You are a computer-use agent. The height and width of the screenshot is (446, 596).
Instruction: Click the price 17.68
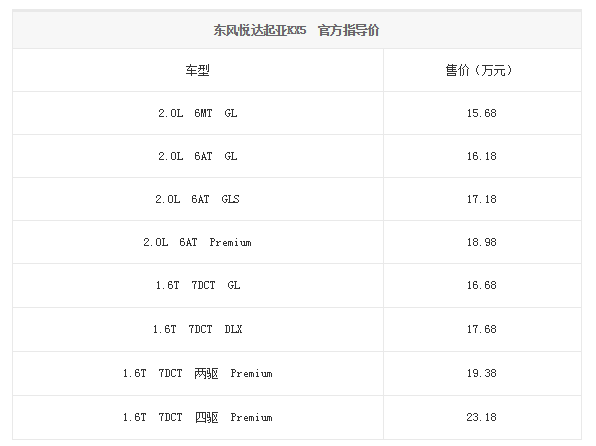pos(482,329)
